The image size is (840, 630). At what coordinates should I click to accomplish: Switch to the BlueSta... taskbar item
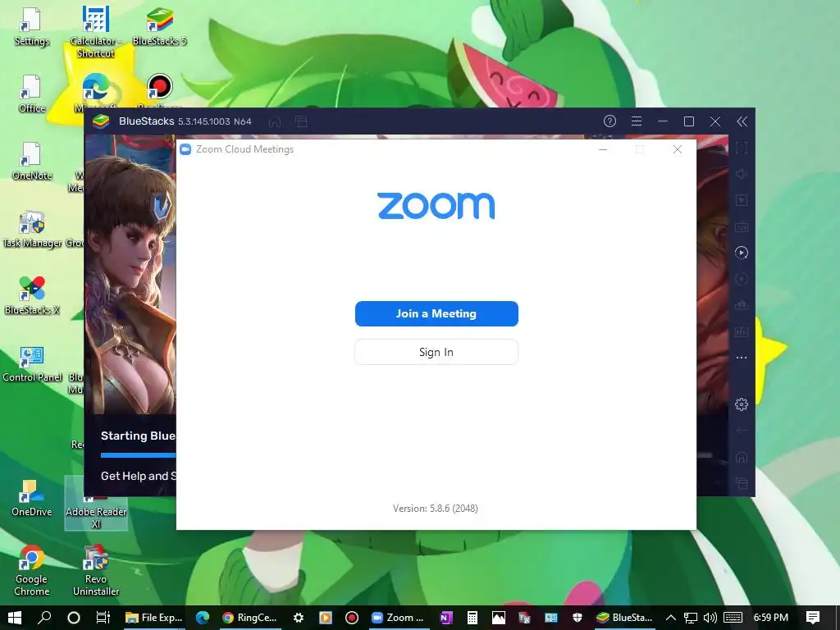point(624,618)
